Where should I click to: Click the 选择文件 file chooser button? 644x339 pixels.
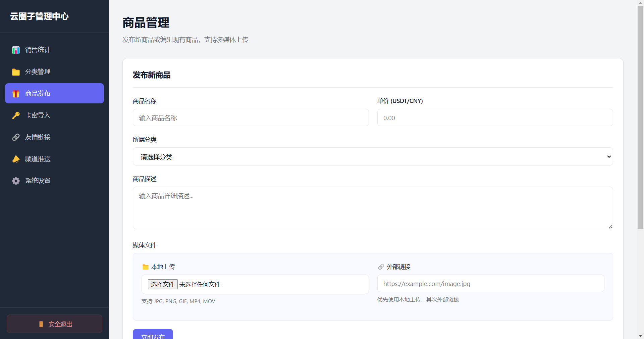[x=163, y=284]
